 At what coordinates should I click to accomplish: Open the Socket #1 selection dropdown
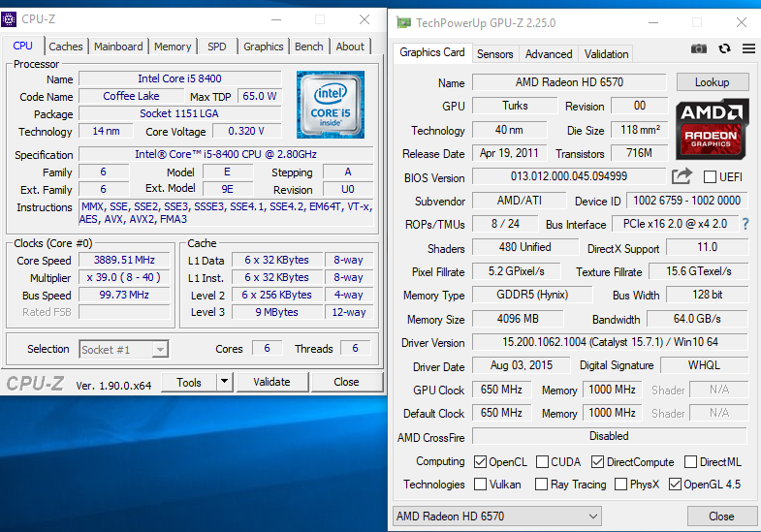124,349
